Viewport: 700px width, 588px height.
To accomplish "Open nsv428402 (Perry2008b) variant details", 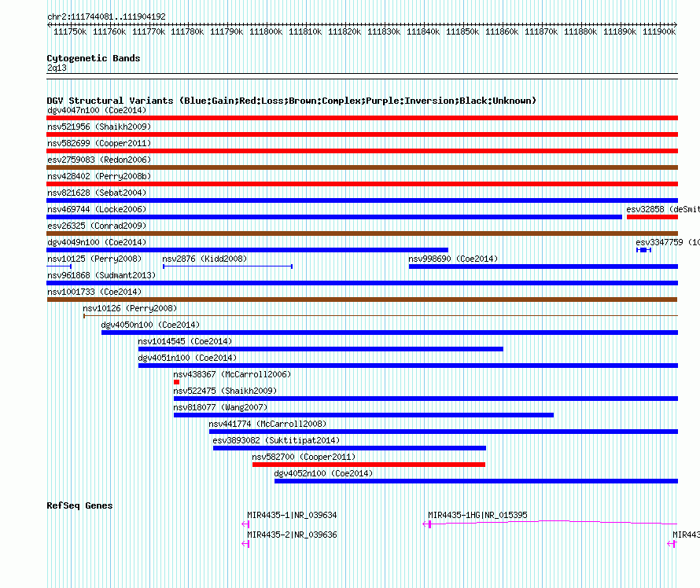I will [x=362, y=184].
